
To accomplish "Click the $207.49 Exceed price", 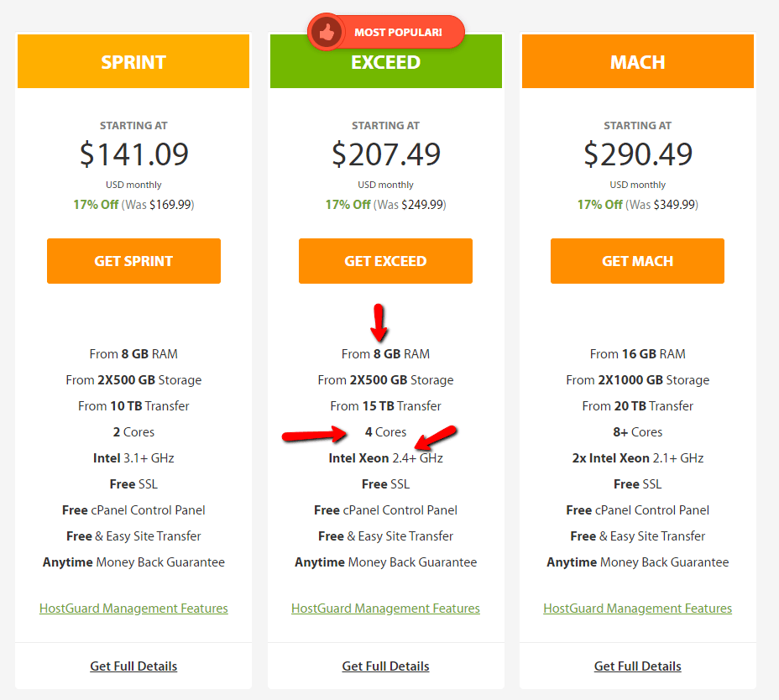I will click(385, 154).
